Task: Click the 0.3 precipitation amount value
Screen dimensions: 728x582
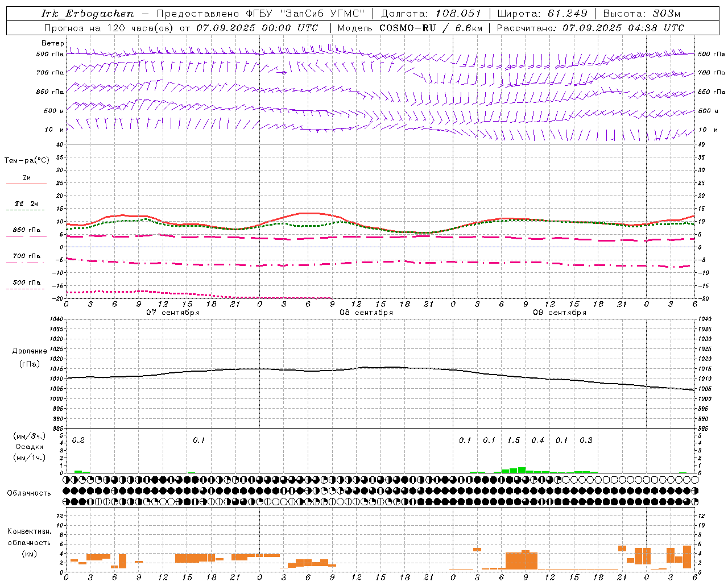Action: (x=586, y=440)
